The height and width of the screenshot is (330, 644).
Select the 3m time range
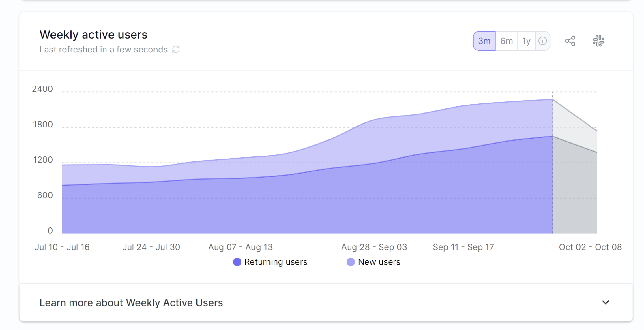point(484,41)
